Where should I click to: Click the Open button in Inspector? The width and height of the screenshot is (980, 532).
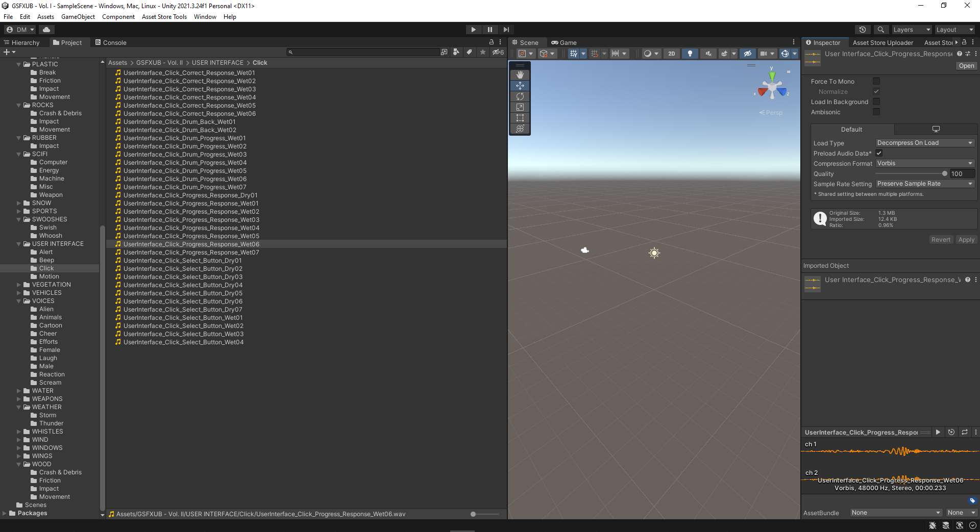[x=966, y=66]
